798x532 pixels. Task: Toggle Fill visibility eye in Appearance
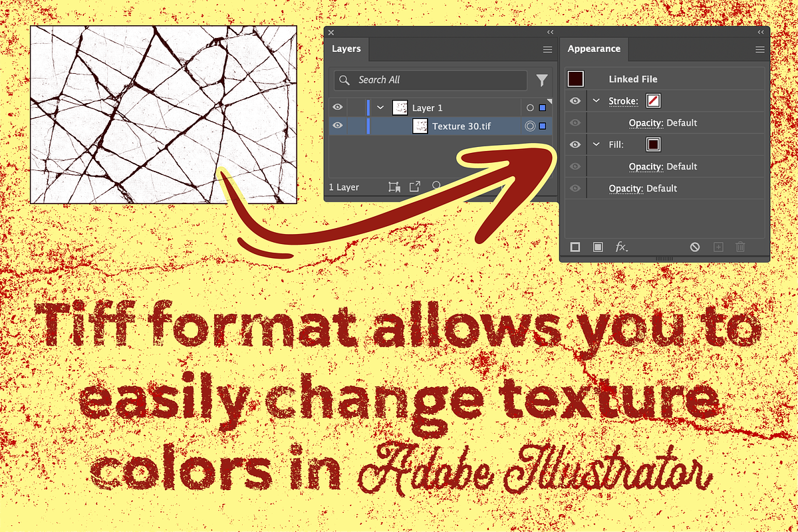(575, 144)
